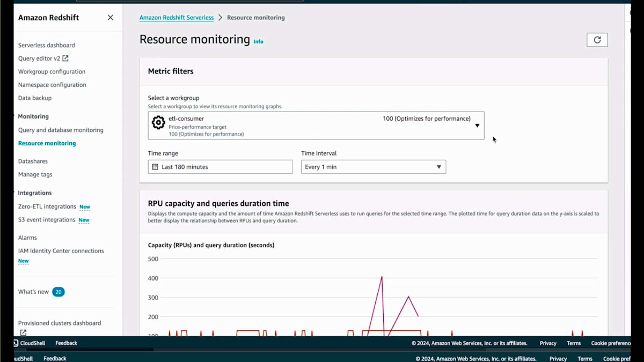This screenshot has width=644, height=362.
Task: Open Alarms in sidebar
Action: point(27,238)
